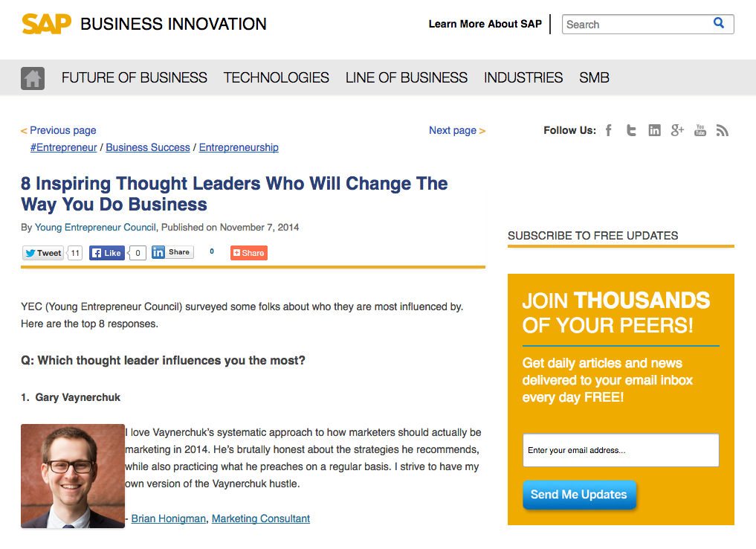Open the Twitter follow icon
Viewport: 756px width, 549px height.
(x=631, y=130)
